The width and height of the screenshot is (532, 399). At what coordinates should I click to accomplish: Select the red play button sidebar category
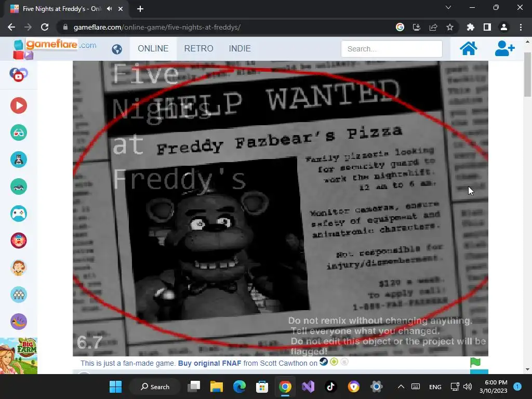[19, 105]
